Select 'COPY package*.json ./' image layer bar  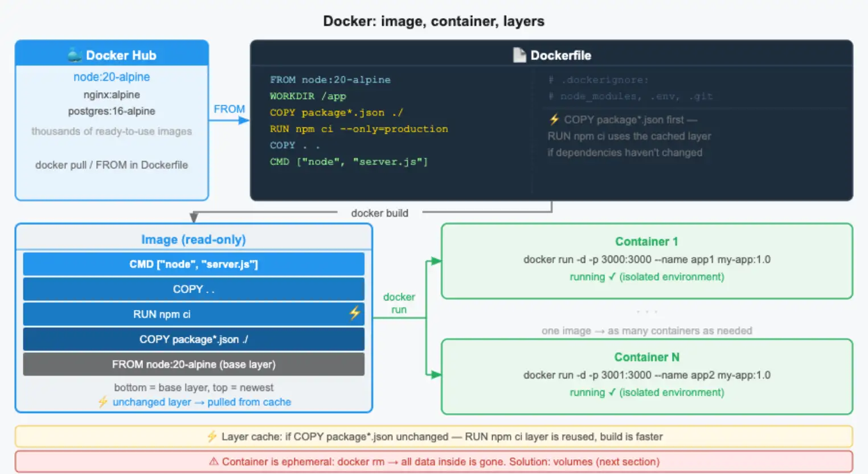pyautogui.click(x=194, y=339)
